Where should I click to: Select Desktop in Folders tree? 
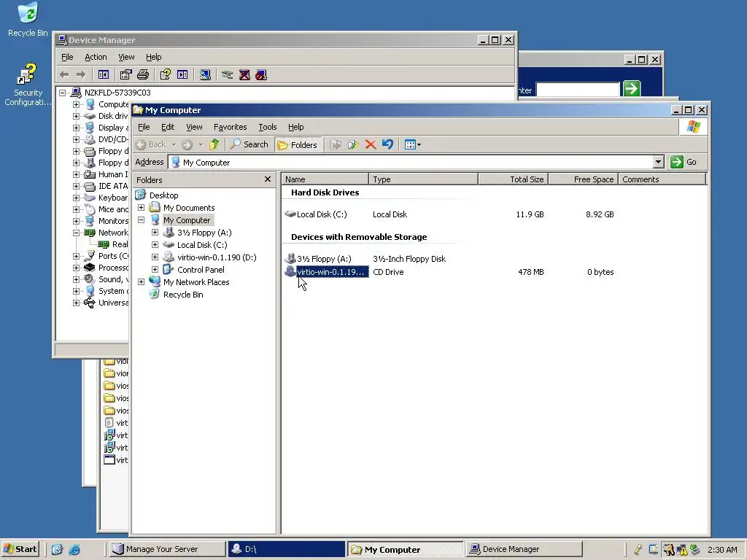coord(163,195)
